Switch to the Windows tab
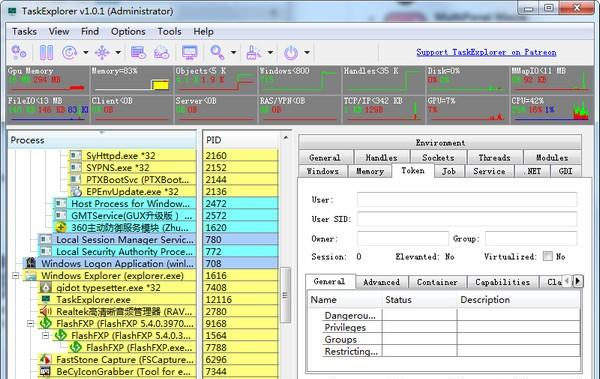 pyautogui.click(x=323, y=171)
